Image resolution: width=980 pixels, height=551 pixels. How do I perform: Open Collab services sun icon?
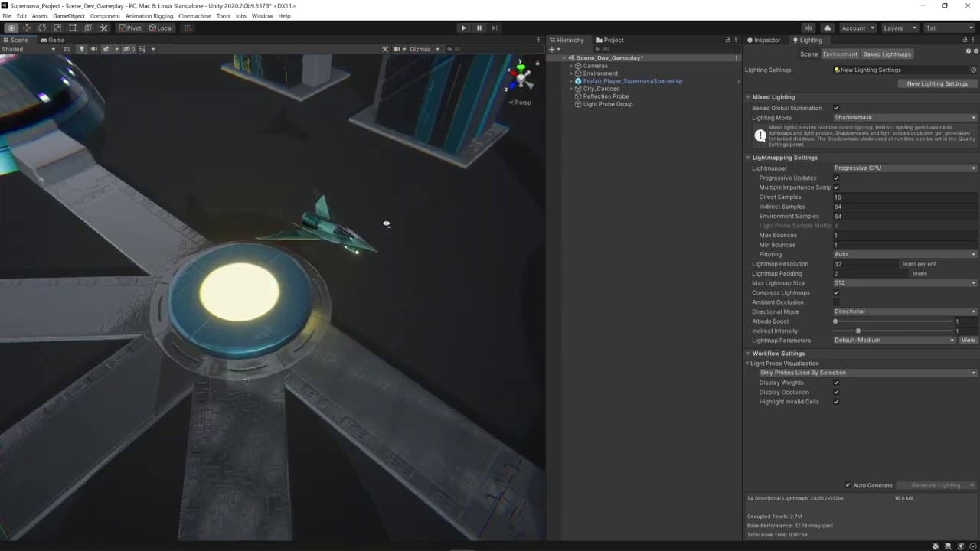pyautogui.click(x=808, y=28)
